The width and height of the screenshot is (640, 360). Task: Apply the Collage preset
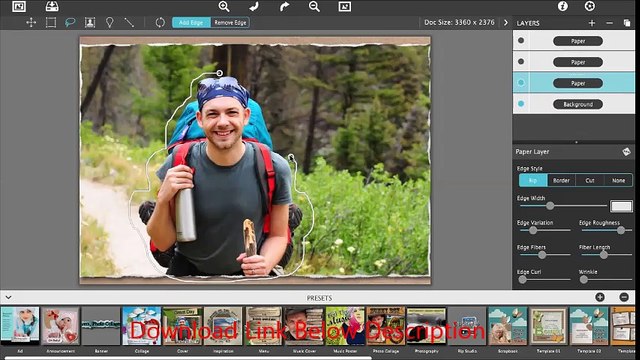(142, 326)
